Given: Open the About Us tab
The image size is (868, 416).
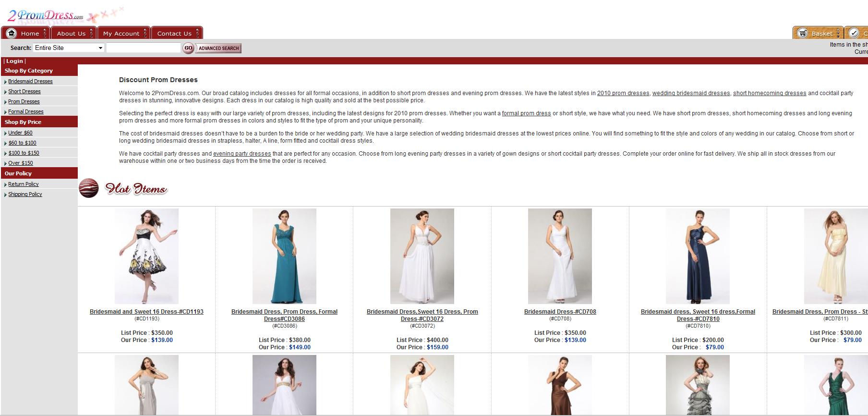Looking at the screenshot, I should (73, 33).
